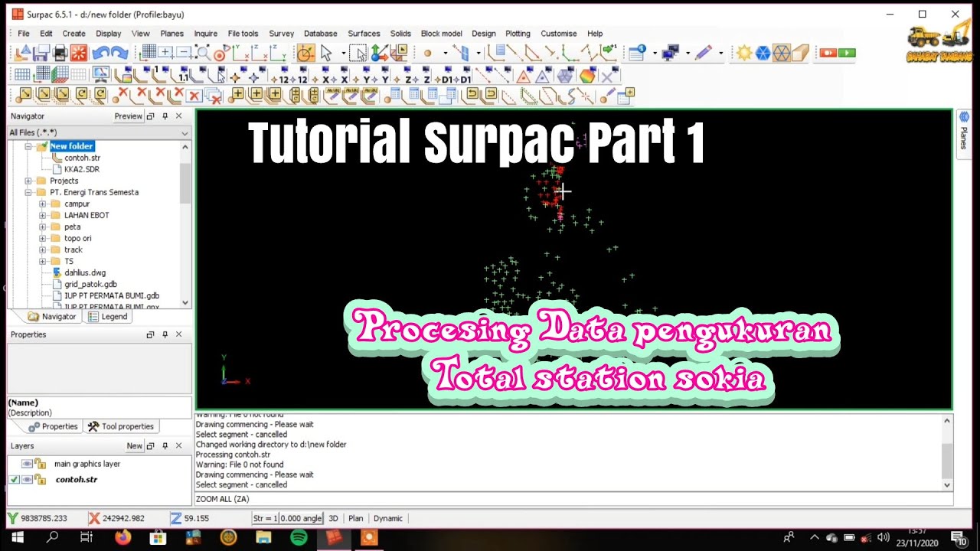Click the 2D grid toggle icon
This screenshot has height=551, width=980.
[x=22, y=74]
